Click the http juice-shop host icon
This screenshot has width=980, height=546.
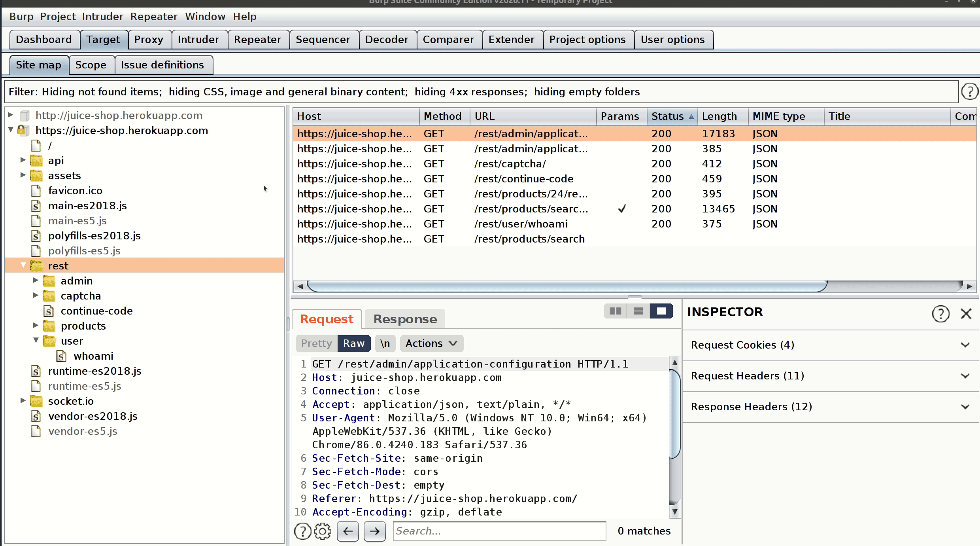(25, 116)
